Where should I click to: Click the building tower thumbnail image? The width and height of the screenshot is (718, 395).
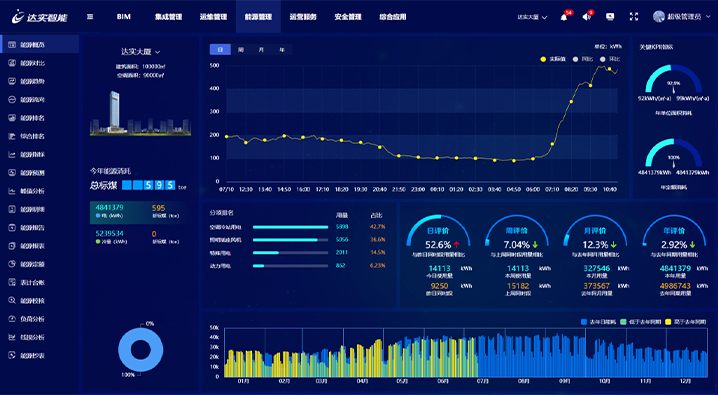[x=140, y=113]
